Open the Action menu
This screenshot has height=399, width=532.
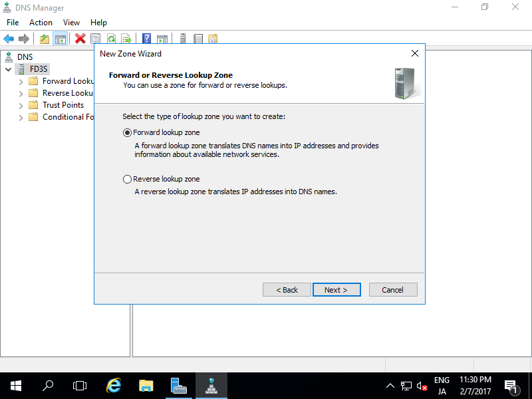41,22
